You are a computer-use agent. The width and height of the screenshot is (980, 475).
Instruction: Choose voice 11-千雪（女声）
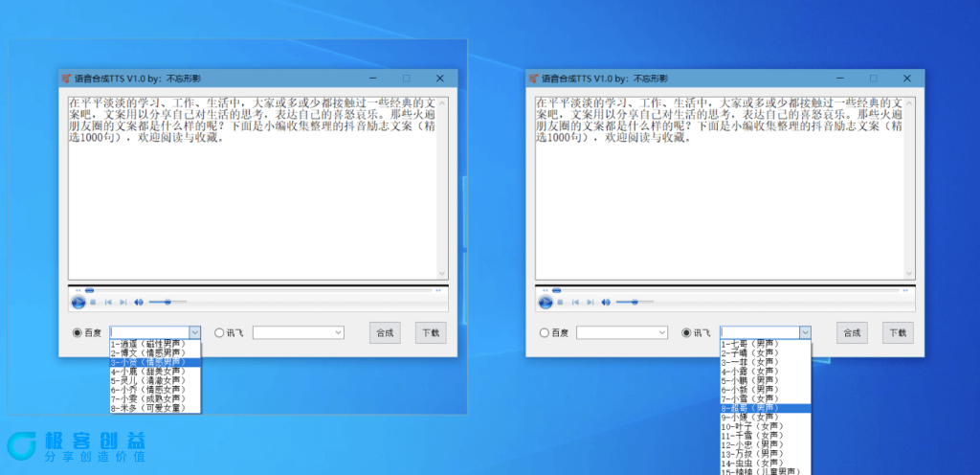point(766,435)
